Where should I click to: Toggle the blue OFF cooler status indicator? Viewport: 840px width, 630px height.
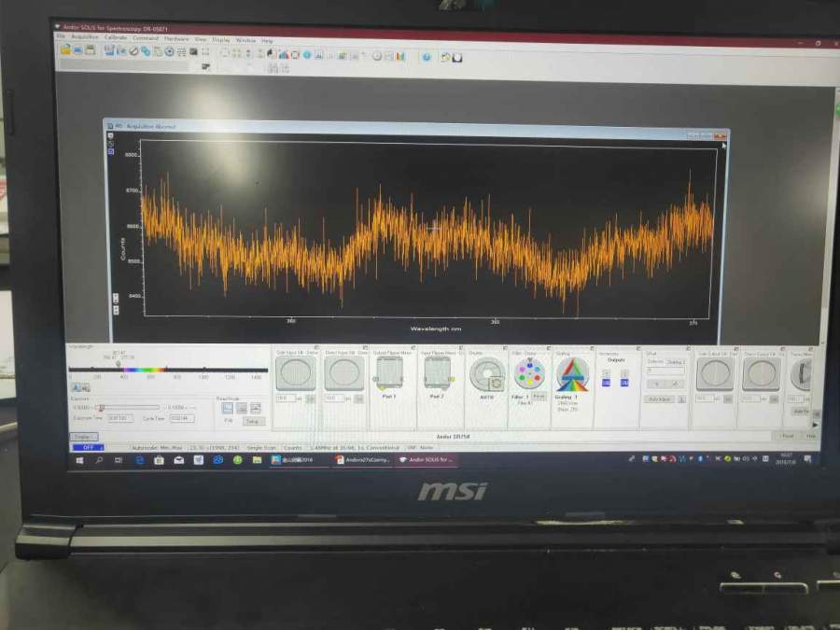[x=88, y=447]
